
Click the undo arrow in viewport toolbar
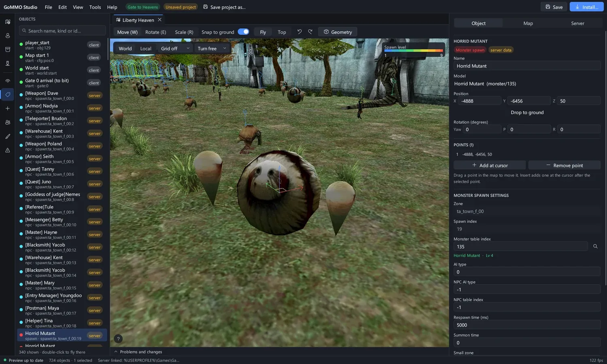(299, 32)
